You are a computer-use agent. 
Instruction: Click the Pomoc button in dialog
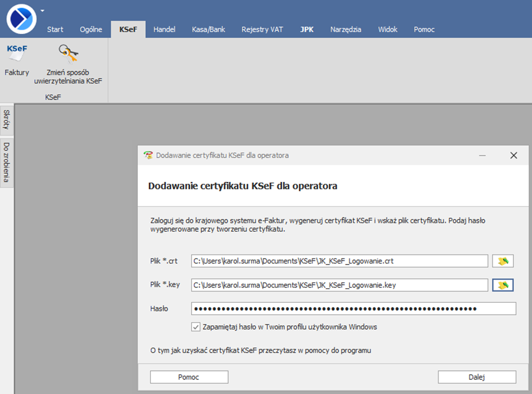(189, 377)
